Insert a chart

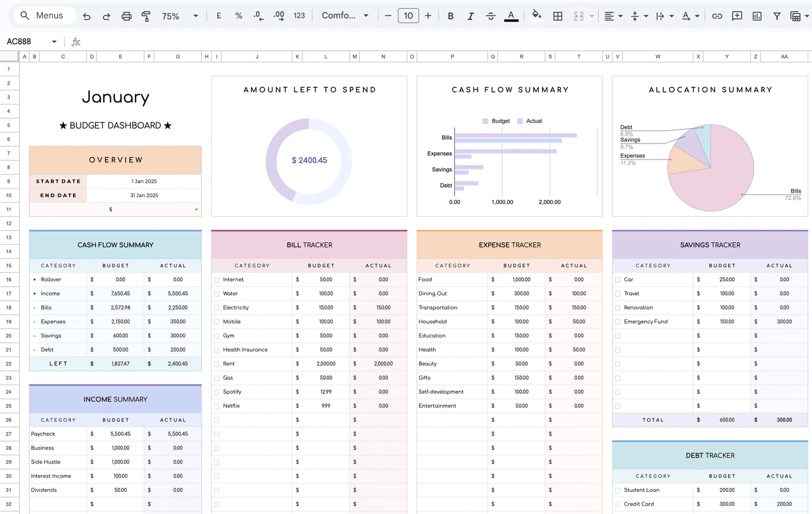pyautogui.click(x=757, y=16)
